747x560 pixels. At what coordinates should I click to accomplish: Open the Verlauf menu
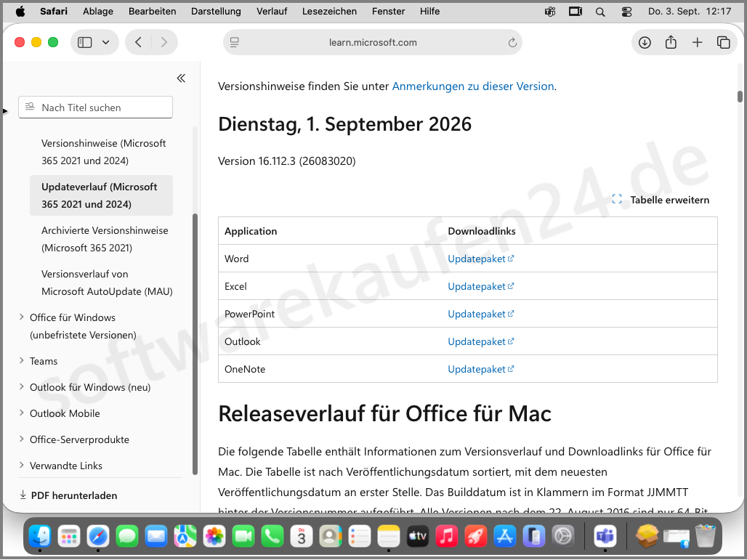coord(272,11)
